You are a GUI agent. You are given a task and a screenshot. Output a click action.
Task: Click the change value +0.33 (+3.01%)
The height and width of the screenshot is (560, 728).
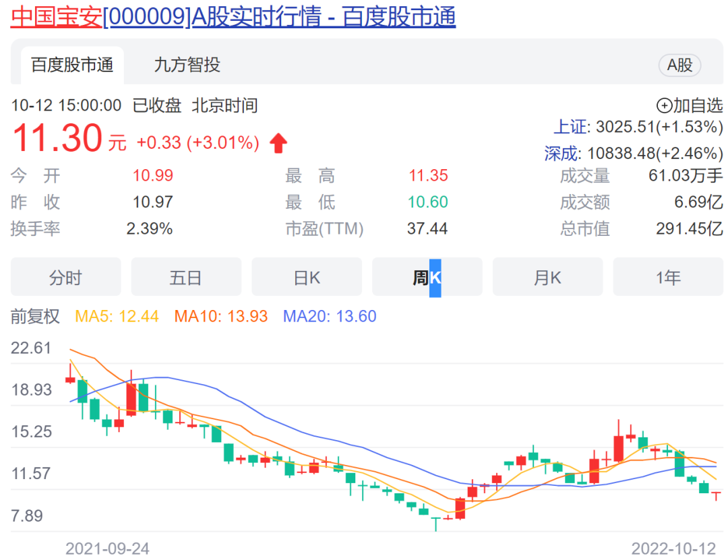tap(198, 143)
